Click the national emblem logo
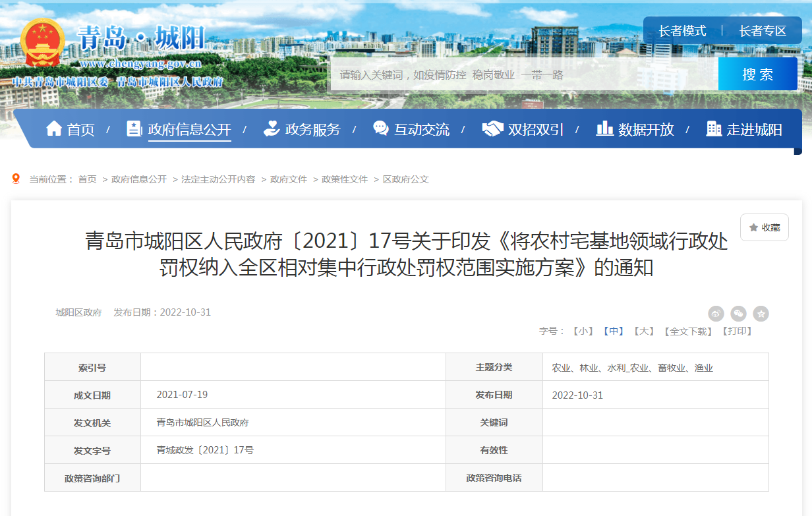 pos(43,43)
